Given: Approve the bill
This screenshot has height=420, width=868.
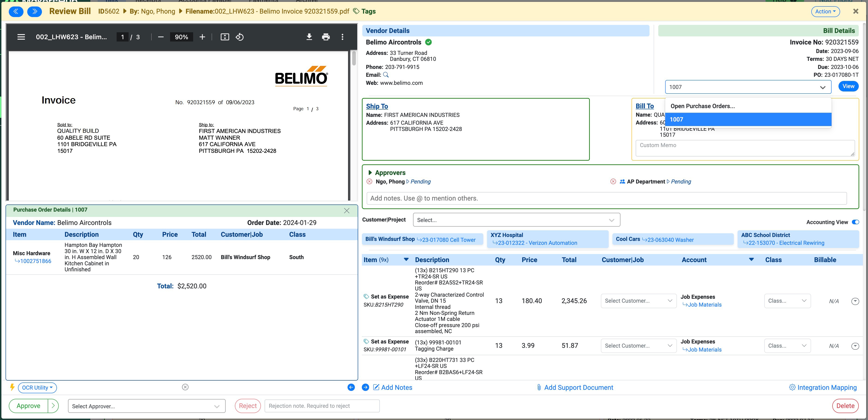Looking at the screenshot, I should [x=28, y=406].
